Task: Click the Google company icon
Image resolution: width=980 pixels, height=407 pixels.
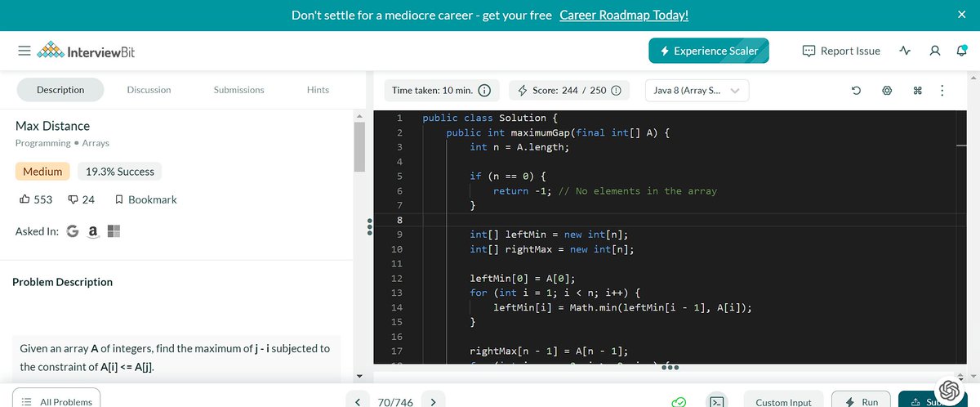Action: tap(72, 232)
